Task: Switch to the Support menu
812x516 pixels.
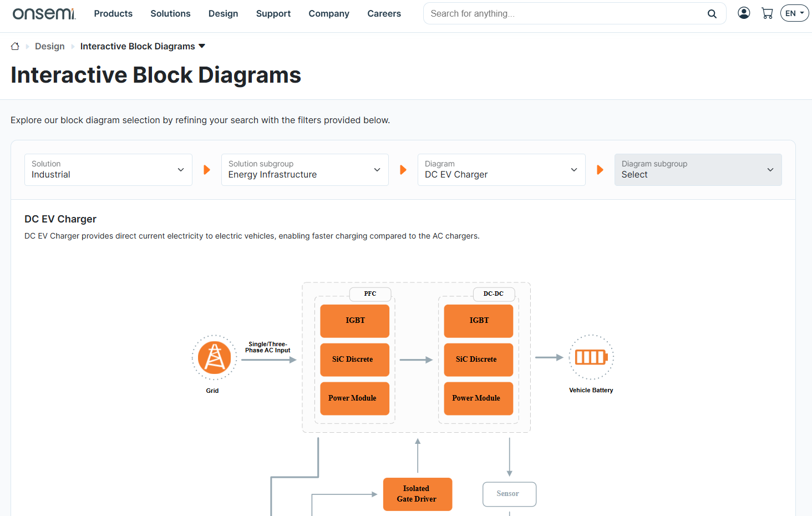Action: (x=273, y=13)
